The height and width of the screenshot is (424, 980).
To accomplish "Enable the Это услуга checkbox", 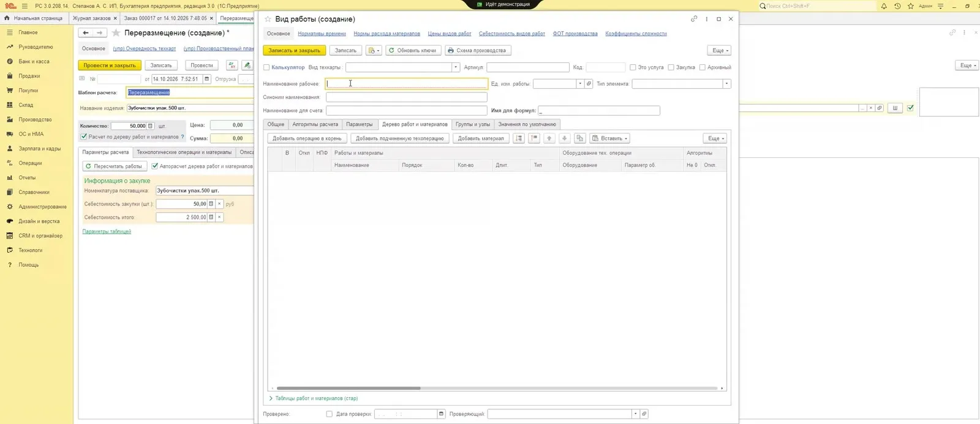I will pos(633,67).
